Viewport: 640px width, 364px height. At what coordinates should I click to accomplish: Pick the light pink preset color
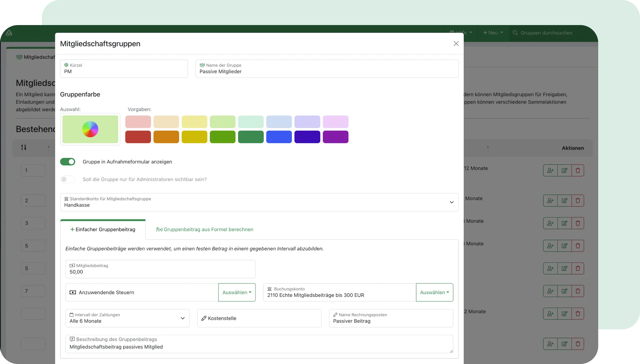tap(138, 122)
